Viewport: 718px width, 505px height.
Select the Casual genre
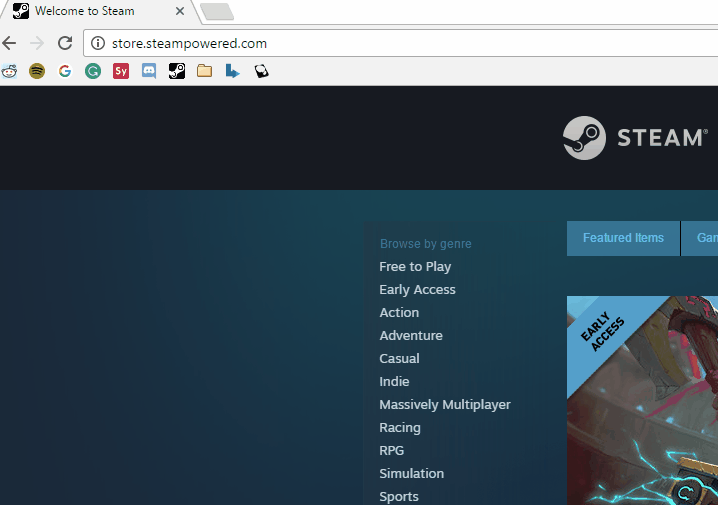coord(399,358)
